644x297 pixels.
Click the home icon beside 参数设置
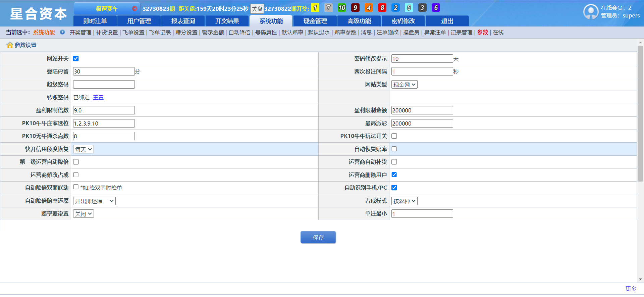click(10, 45)
